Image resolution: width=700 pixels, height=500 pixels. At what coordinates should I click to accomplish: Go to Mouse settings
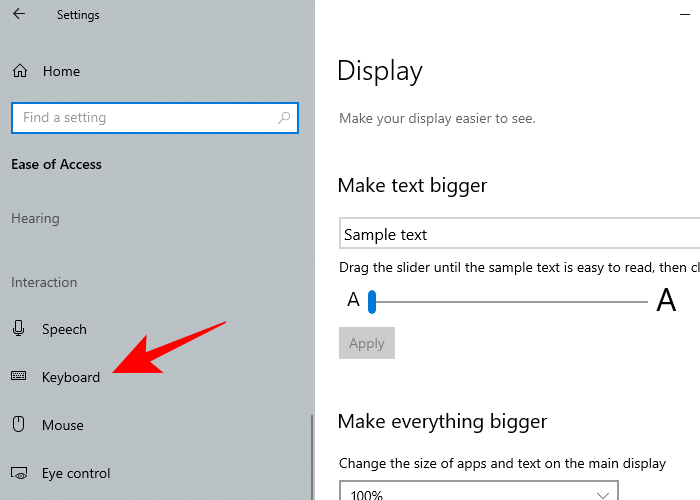tap(62, 425)
